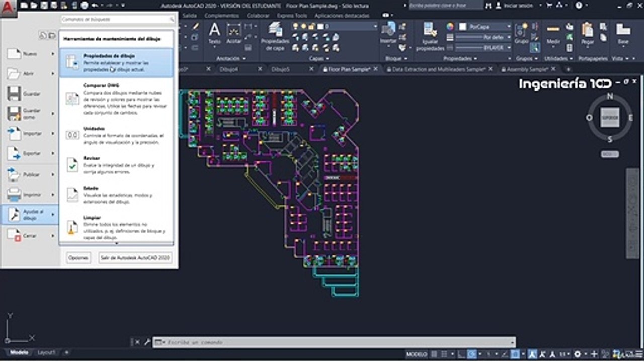Switch MODELO space button in status bar
Viewport: 644px width, 362px height.
click(417, 354)
